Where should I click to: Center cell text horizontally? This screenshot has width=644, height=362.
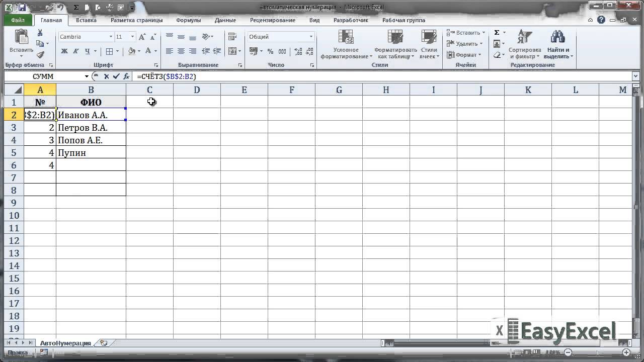[181, 51]
